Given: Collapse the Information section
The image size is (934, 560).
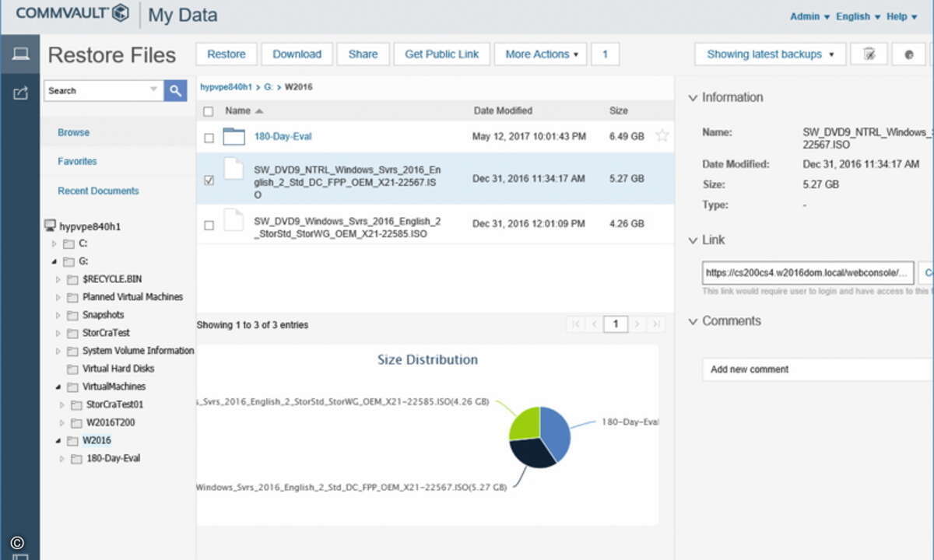Looking at the screenshot, I should click(693, 98).
